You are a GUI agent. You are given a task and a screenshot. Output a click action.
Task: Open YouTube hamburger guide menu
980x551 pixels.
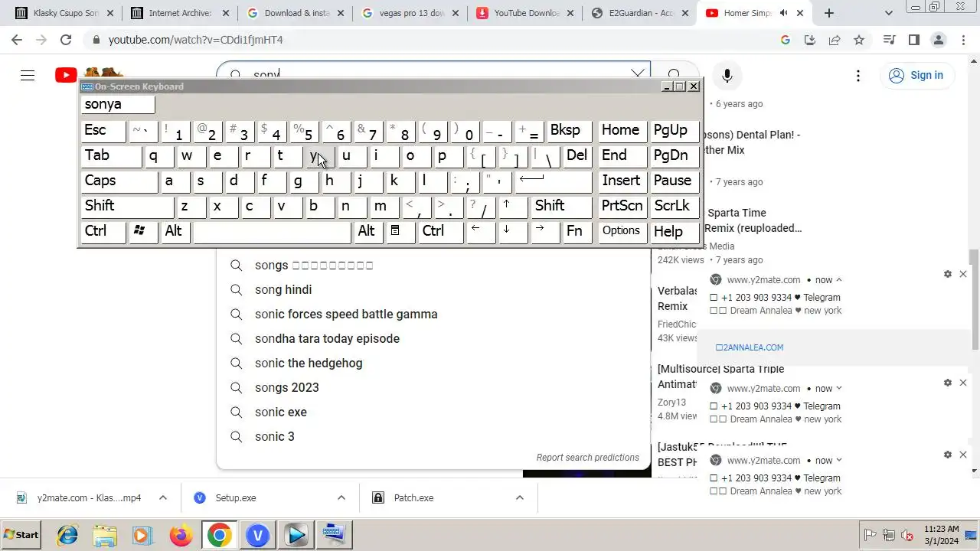click(28, 75)
